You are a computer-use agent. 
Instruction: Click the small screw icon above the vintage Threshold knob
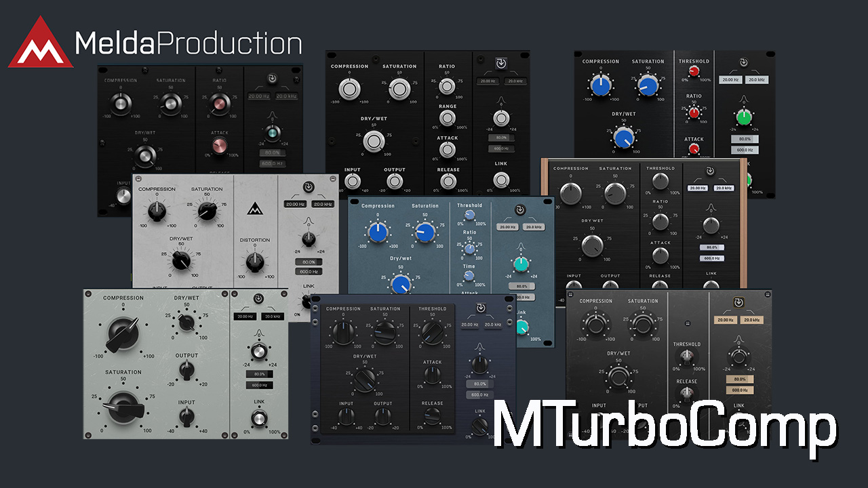point(687,323)
